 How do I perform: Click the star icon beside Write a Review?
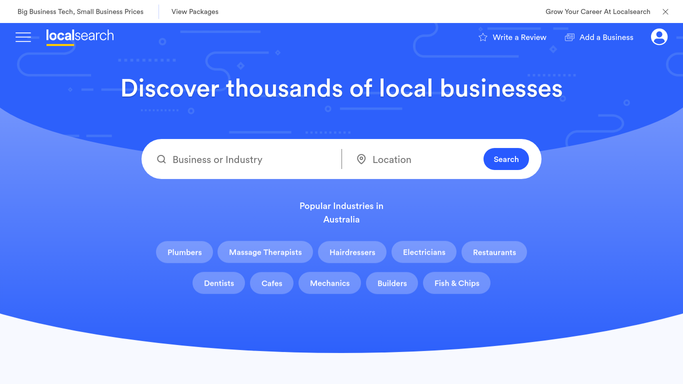tap(483, 37)
